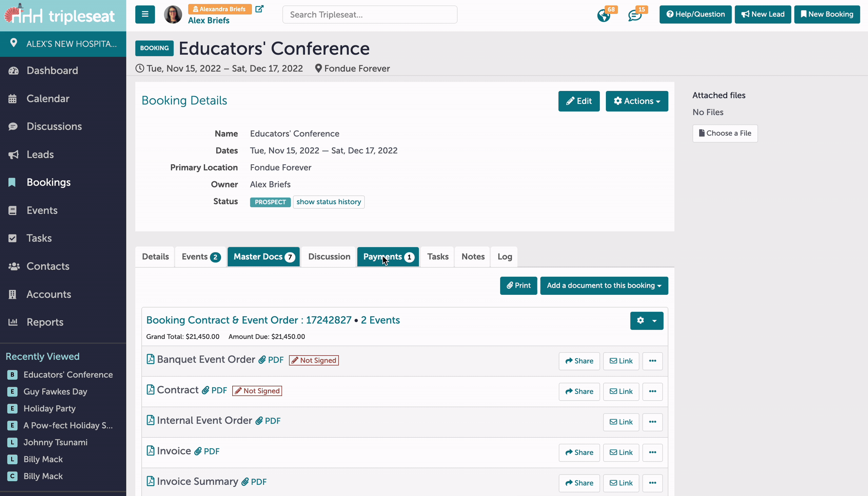Open more options for Internal Event Order
Image resolution: width=868 pixels, height=496 pixels.
(652, 422)
